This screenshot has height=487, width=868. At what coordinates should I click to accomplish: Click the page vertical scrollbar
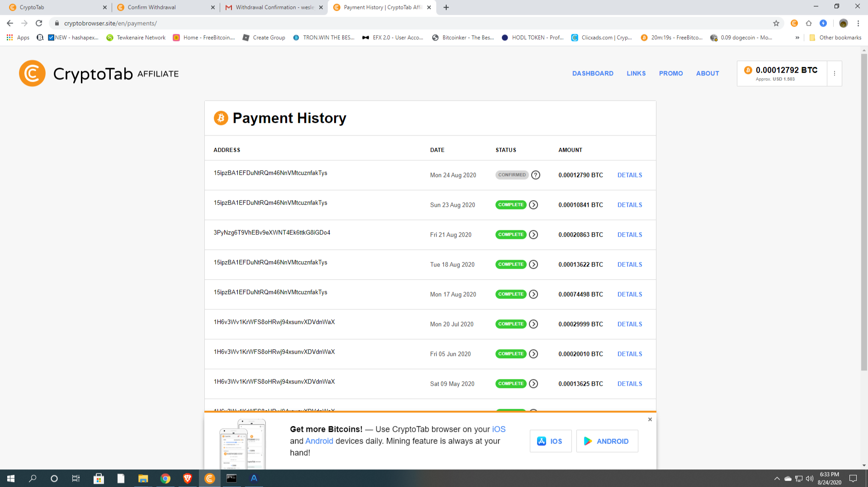coord(864,212)
